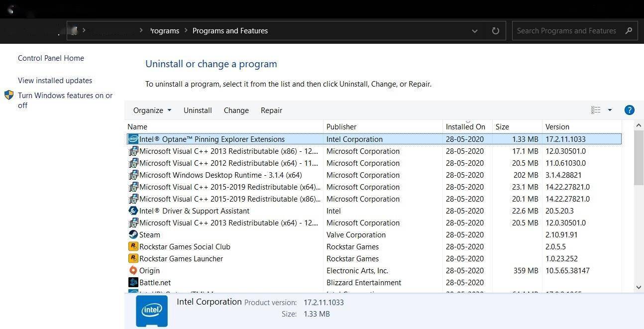Click the Visual C++ 2012 (x64) installer icon

click(133, 163)
